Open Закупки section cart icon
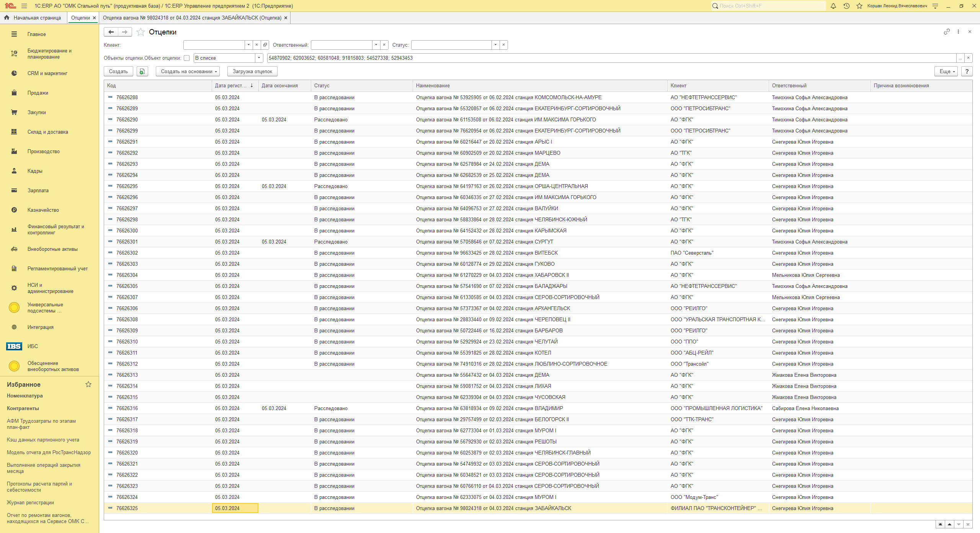Viewport: 980px width, 533px height. pyautogui.click(x=14, y=112)
